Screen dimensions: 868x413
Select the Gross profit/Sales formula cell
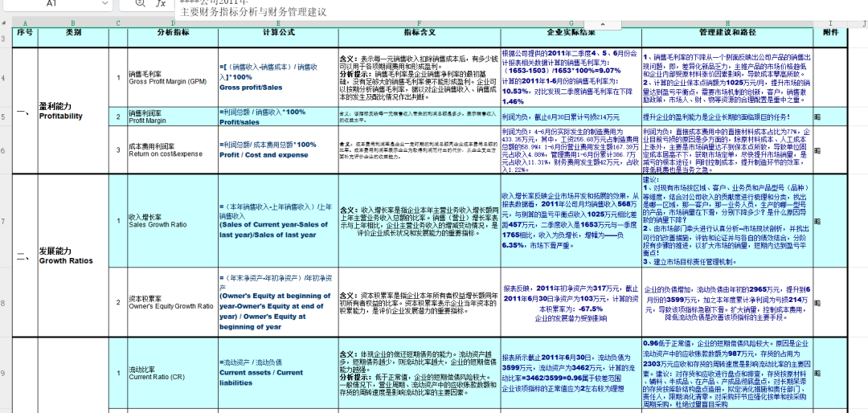click(x=278, y=77)
